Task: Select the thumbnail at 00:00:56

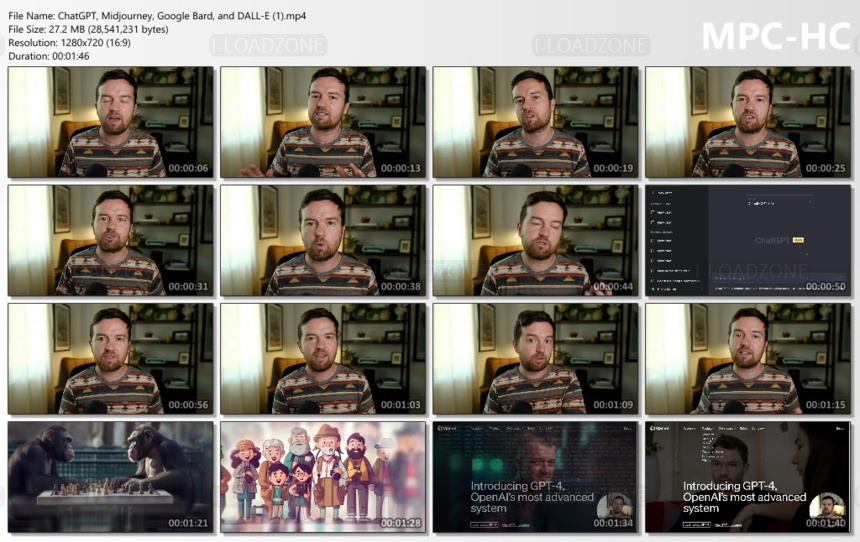Action: pos(111,359)
